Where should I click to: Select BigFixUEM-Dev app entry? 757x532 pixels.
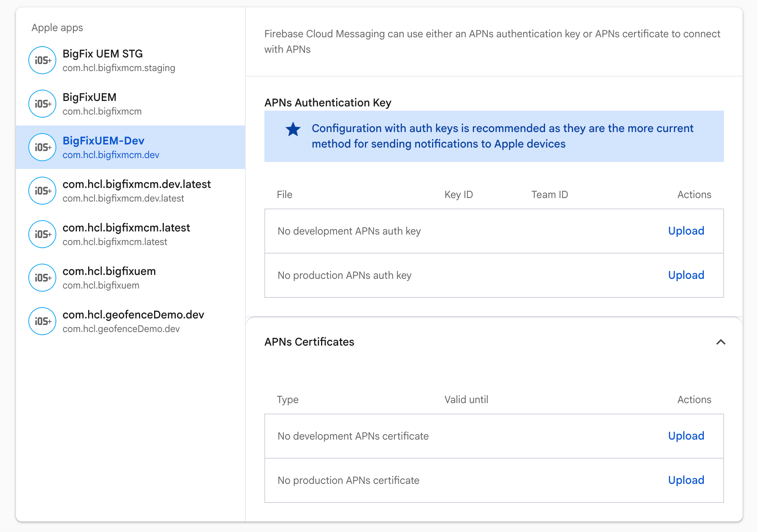click(x=130, y=147)
